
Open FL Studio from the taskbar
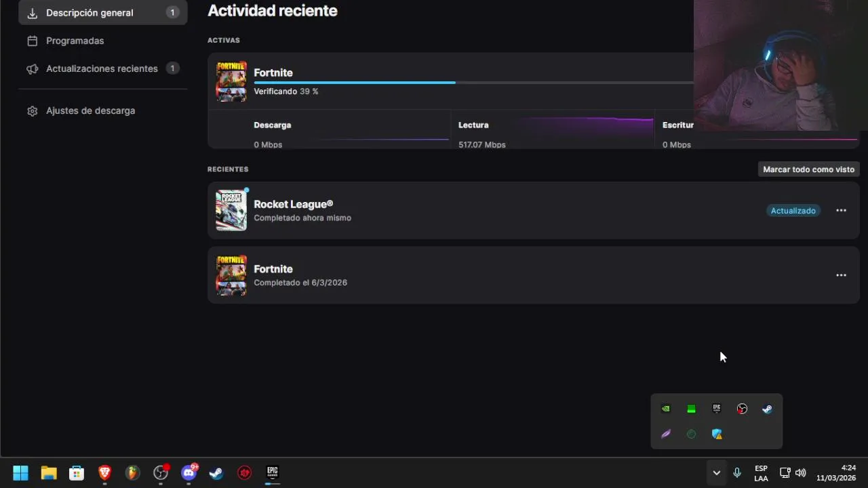tap(132, 473)
